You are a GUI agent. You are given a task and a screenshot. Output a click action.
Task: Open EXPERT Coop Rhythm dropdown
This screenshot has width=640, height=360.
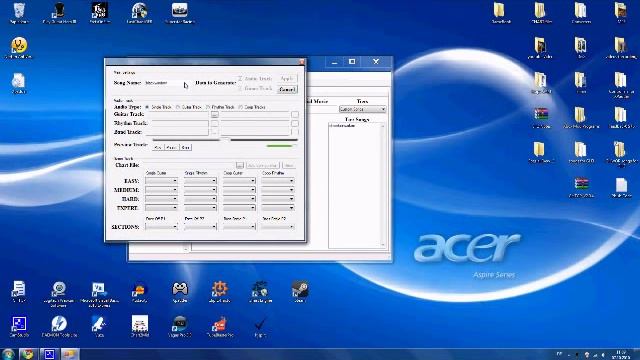click(x=278, y=208)
